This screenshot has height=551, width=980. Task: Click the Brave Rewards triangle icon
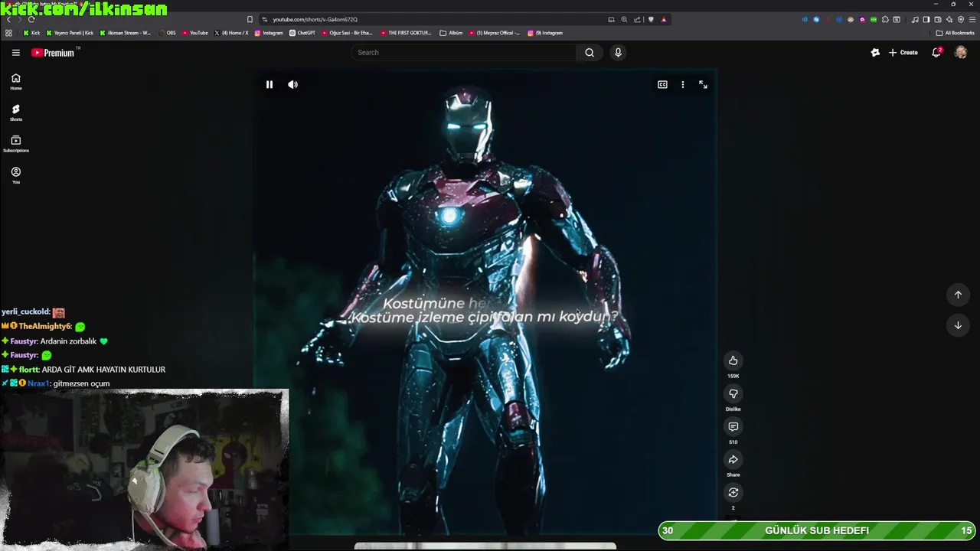[664, 19]
